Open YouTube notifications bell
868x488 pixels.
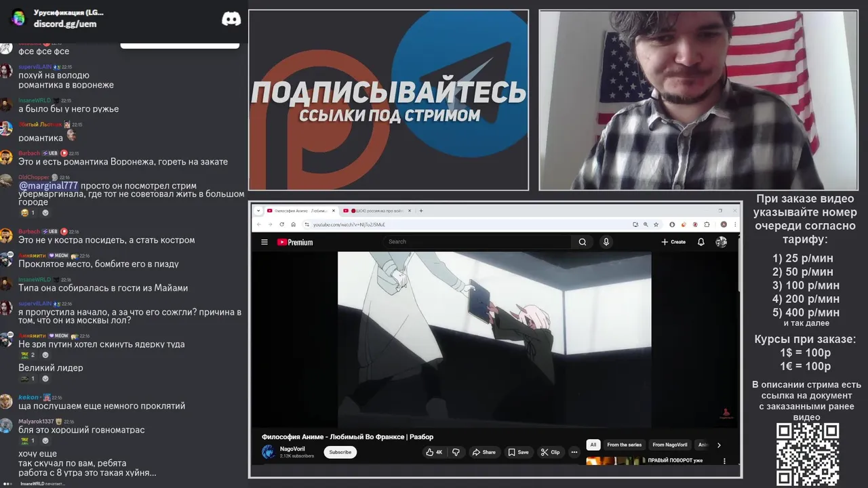point(701,242)
